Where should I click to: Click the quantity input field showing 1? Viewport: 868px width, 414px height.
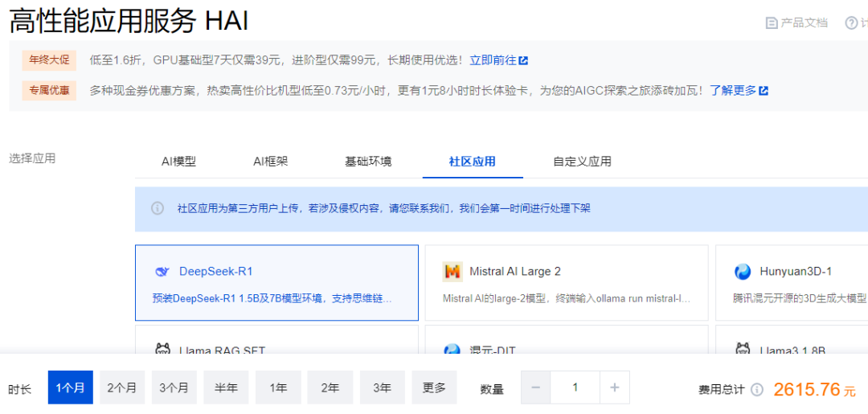pyautogui.click(x=575, y=387)
